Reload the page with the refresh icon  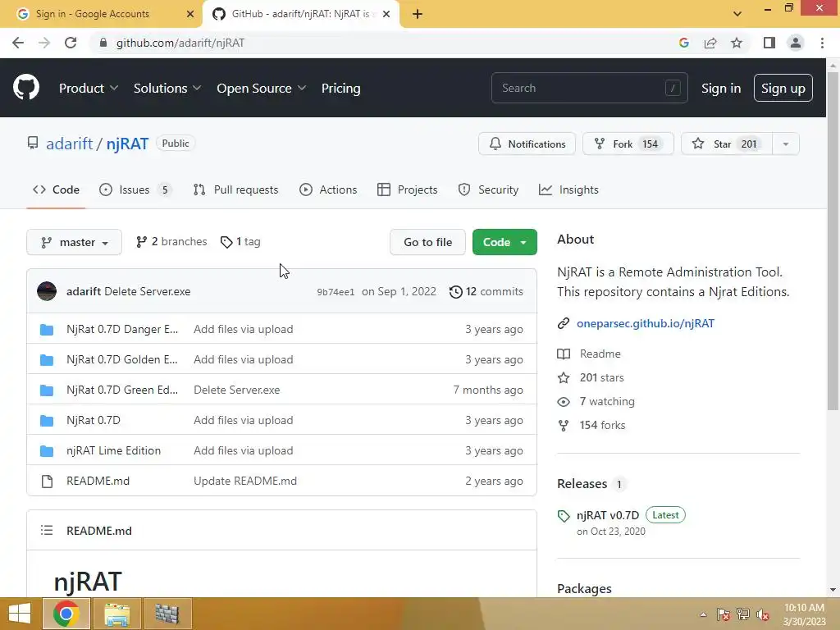tap(71, 43)
